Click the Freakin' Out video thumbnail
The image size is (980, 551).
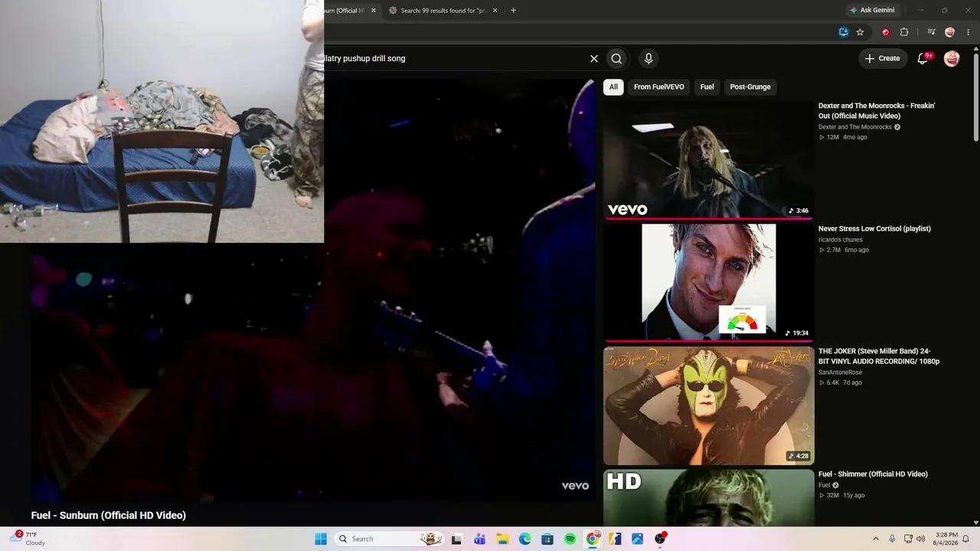tap(709, 160)
